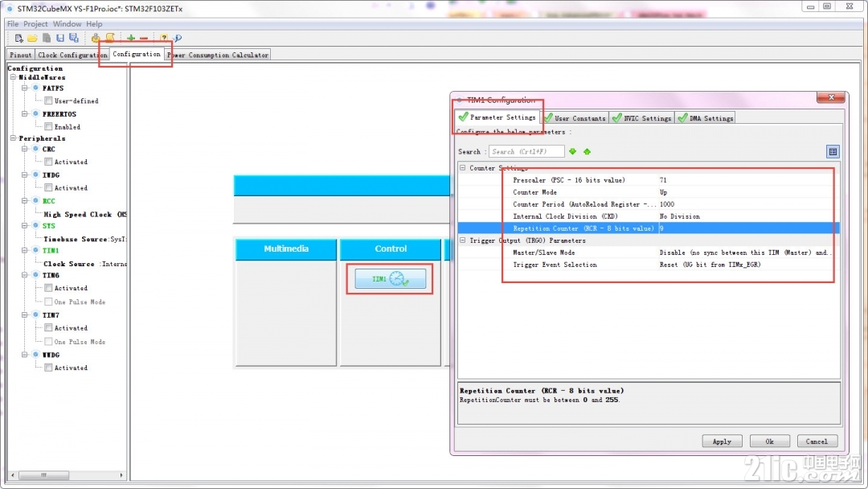868x489 pixels.
Task: Collapse the FREERTOS tree node
Action: tap(24, 114)
